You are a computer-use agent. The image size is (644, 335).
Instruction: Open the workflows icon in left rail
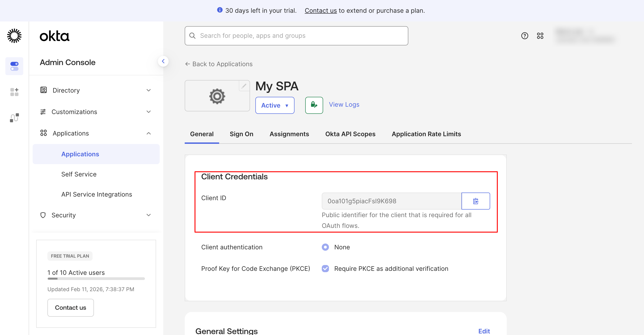[x=14, y=117]
